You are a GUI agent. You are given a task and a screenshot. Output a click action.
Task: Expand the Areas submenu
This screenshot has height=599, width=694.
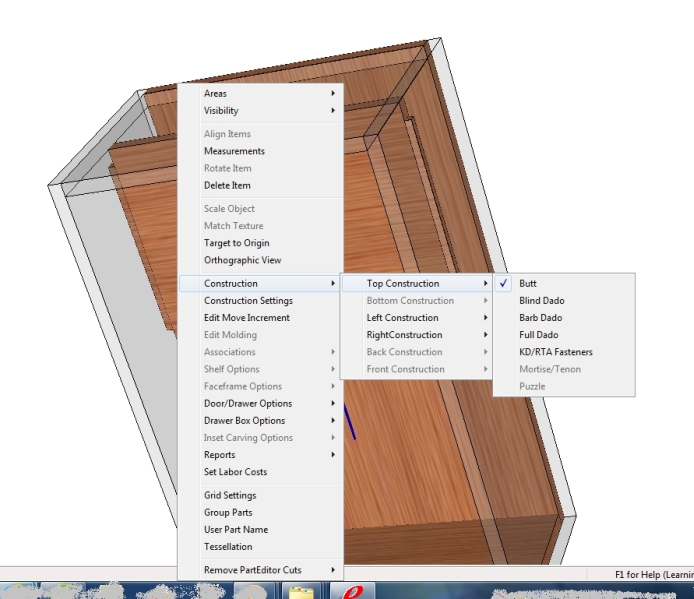215,94
